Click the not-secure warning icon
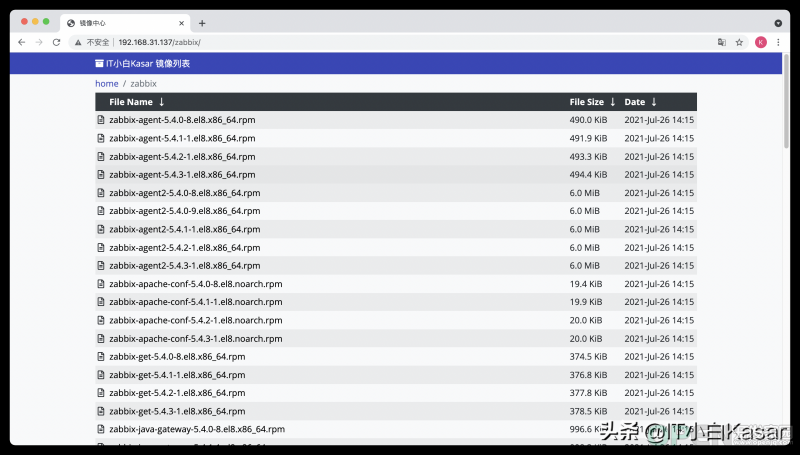800x455 pixels. tap(78, 42)
